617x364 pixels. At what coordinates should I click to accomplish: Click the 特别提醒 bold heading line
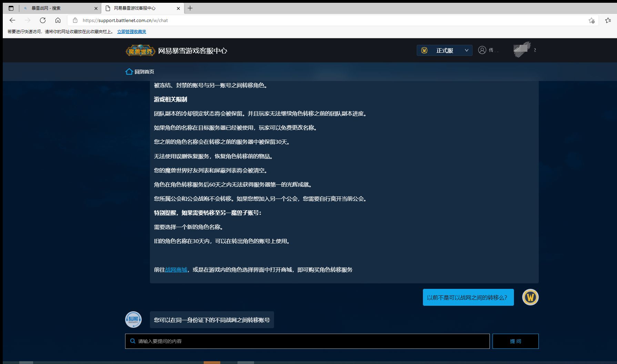click(208, 213)
